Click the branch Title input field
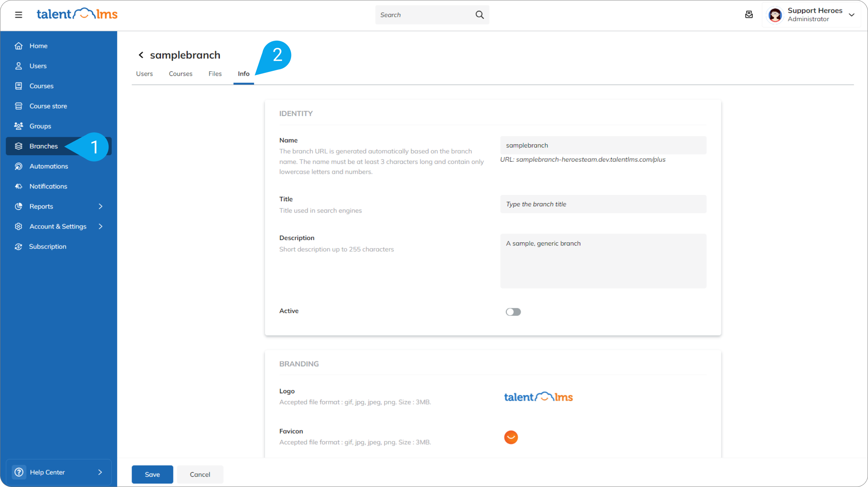Viewport: 868px width, 487px height. [x=603, y=204]
